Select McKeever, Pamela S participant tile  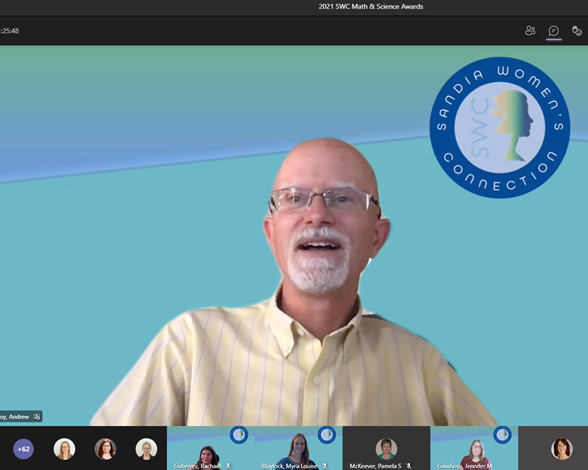(x=386, y=448)
